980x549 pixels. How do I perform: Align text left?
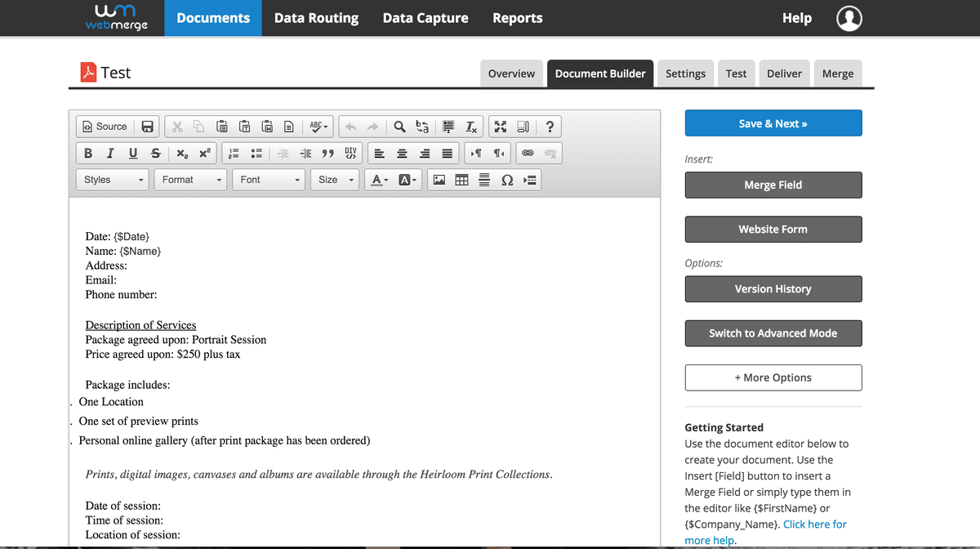380,153
